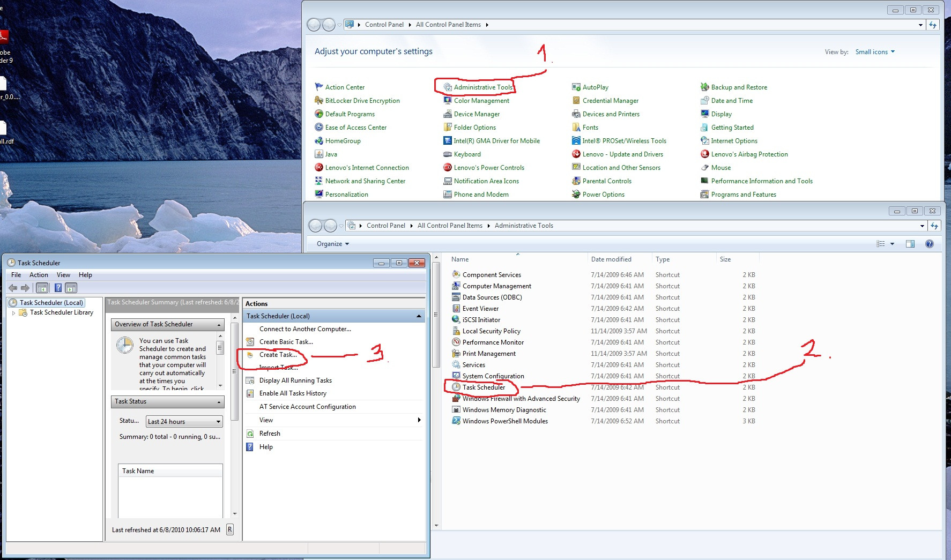Screen dimensions: 951x560
Task: Open the Action menu in Task Scheduler
Action: tap(39, 275)
